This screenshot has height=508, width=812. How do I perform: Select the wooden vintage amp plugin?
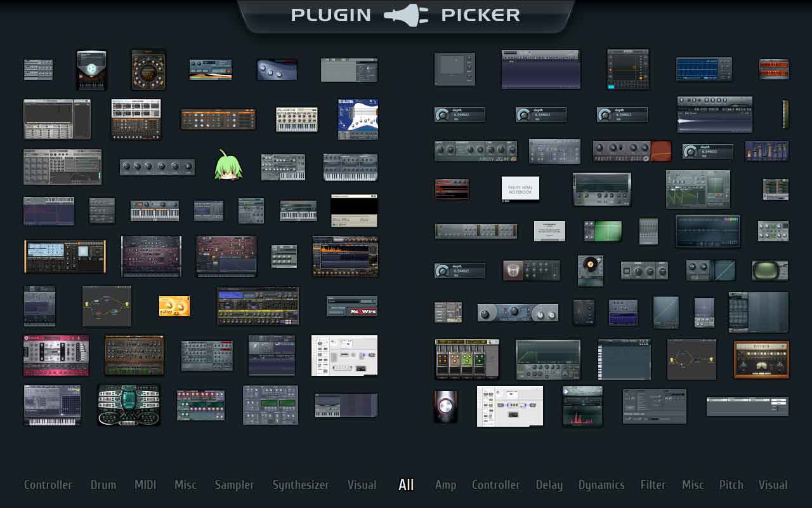(x=761, y=359)
